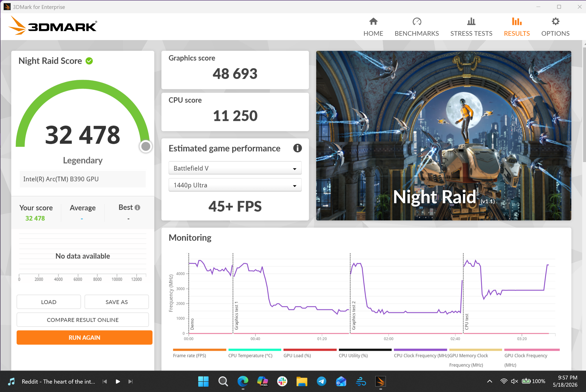This screenshot has height=392, width=586.
Task: Open Slack from taskbar
Action: (x=282, y=382)
